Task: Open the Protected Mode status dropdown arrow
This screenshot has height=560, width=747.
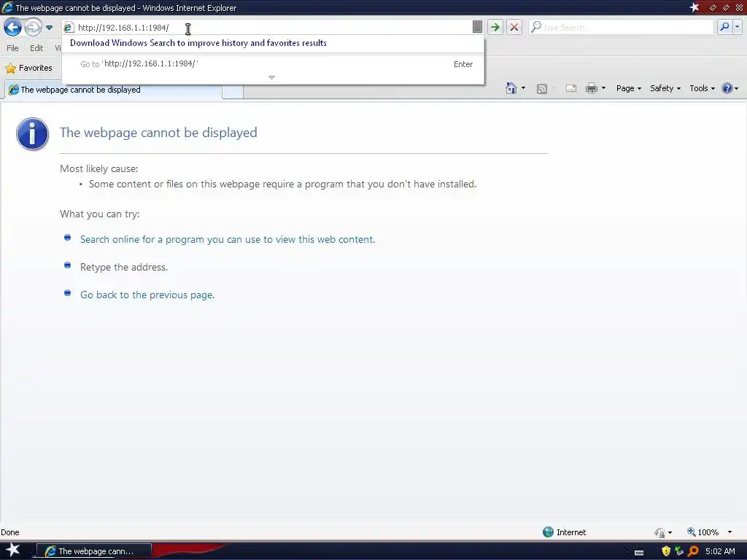Action: pos(670,532)
